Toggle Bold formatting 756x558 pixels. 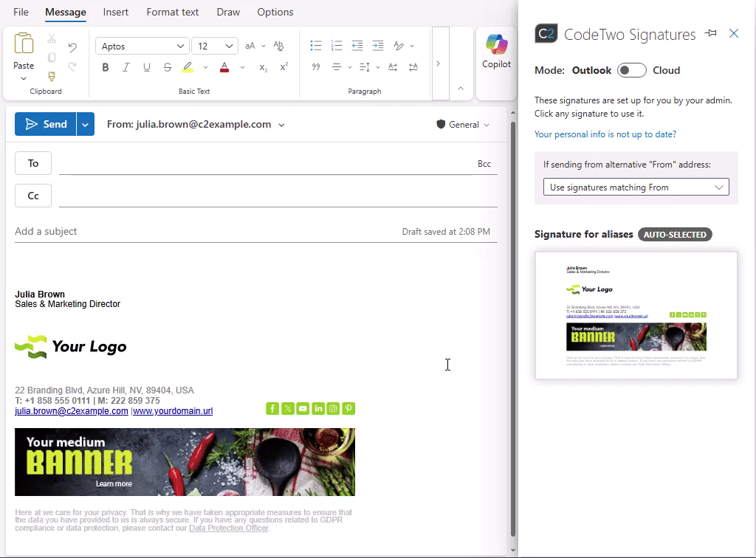105,67
